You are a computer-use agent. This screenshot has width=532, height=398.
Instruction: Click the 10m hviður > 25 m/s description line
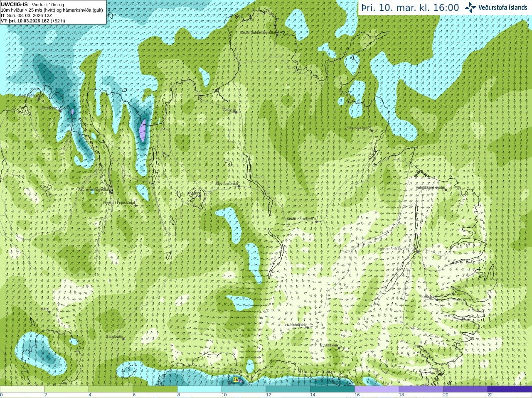[52, 10]
